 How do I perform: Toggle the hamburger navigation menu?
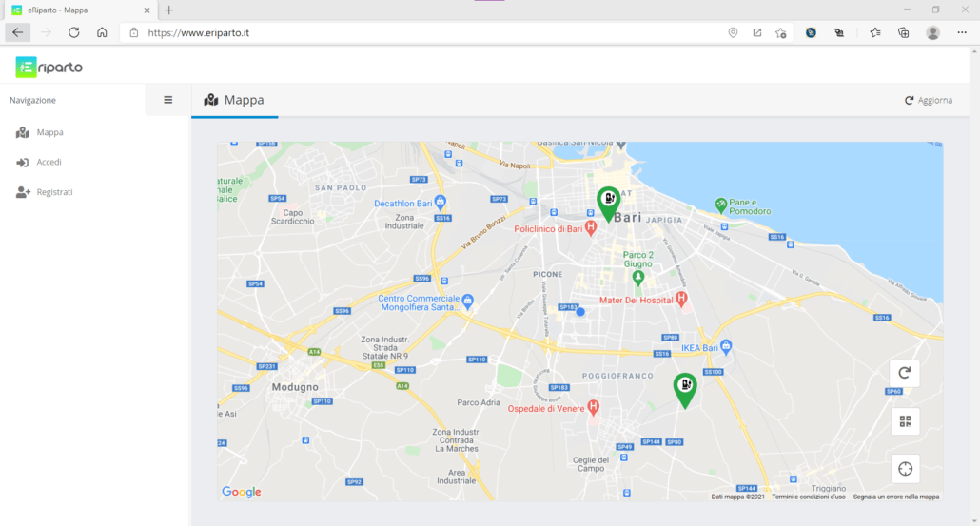coord(168,100)
